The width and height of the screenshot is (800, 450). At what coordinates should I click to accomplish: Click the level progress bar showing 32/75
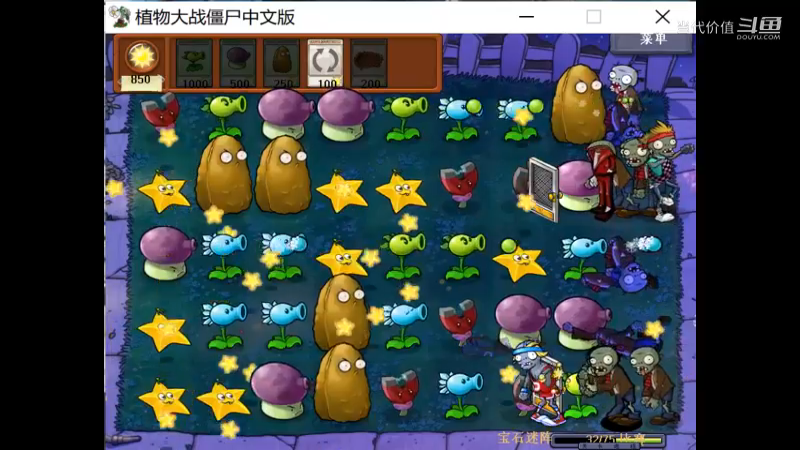[609, 439]
